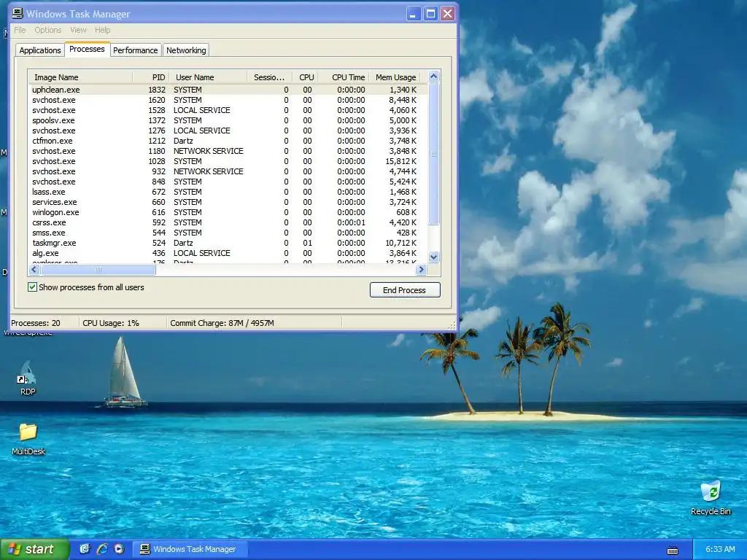The image size is (747, 560).
Task: Select the csrss.exe process
Action: [228, 223]
